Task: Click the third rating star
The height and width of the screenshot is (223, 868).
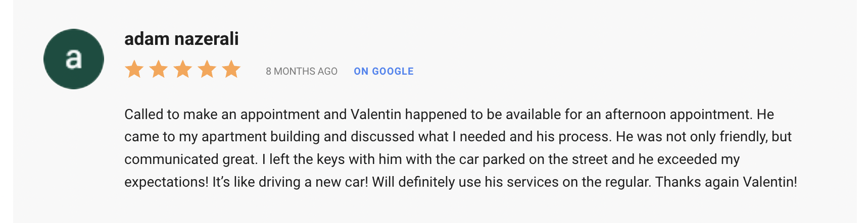Action: pyautogui.click(x=183, y=69)
